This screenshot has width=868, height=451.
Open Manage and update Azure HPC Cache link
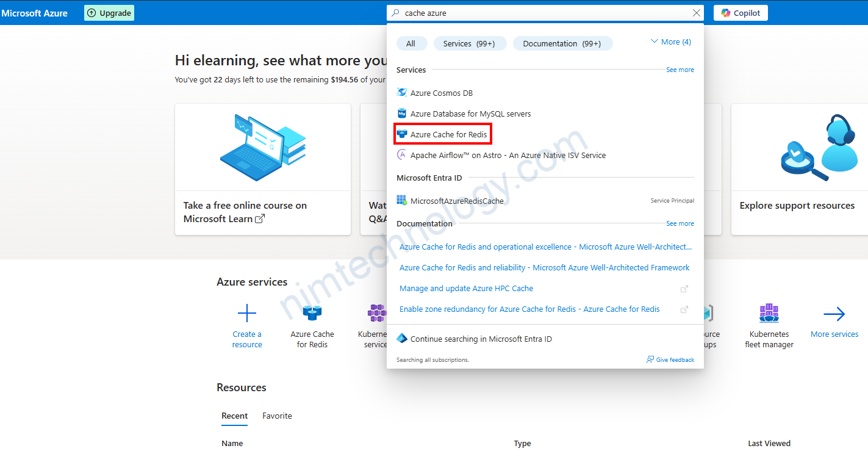[x=466, y=288]
